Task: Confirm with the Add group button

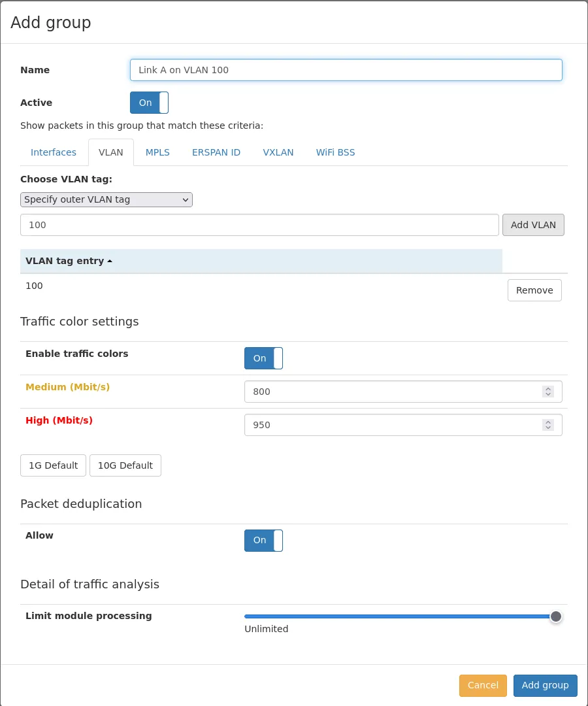Action: (545, 685)
